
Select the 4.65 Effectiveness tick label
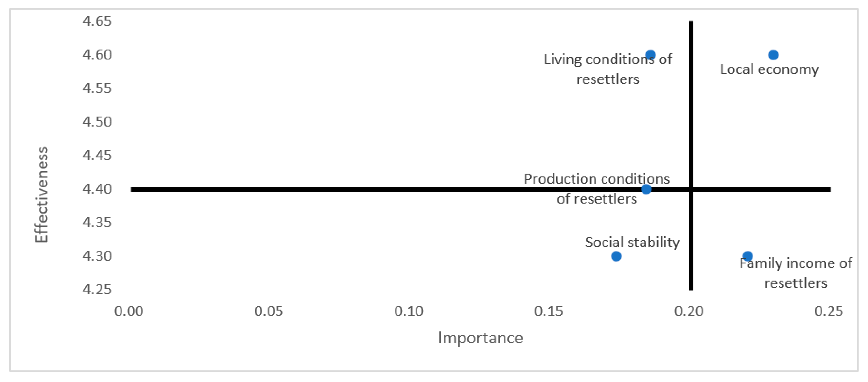click(97, 21)
